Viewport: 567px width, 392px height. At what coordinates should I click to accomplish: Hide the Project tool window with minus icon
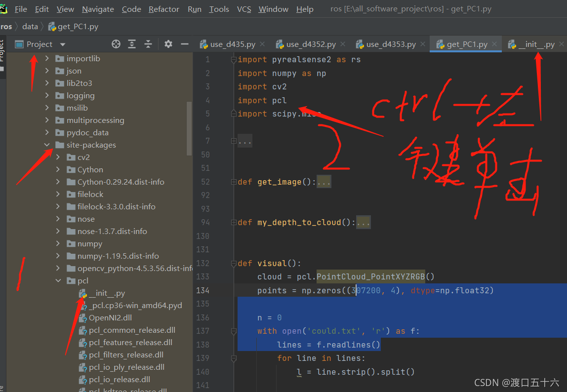185,44
